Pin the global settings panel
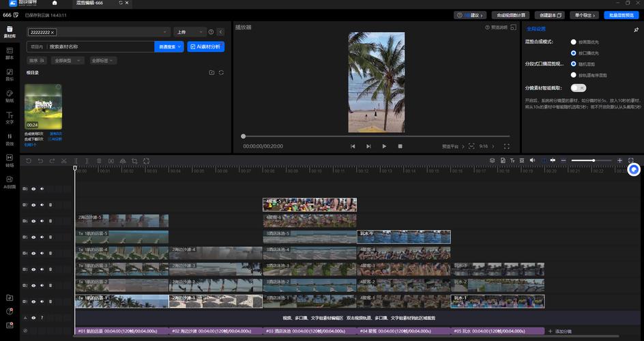 (x=636, y=29)
